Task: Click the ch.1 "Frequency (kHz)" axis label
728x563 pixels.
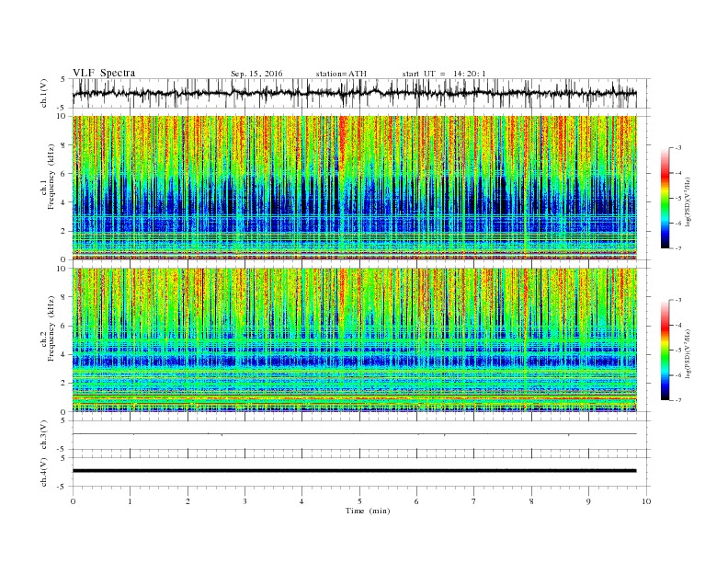Action: click(x=51, y=177)
